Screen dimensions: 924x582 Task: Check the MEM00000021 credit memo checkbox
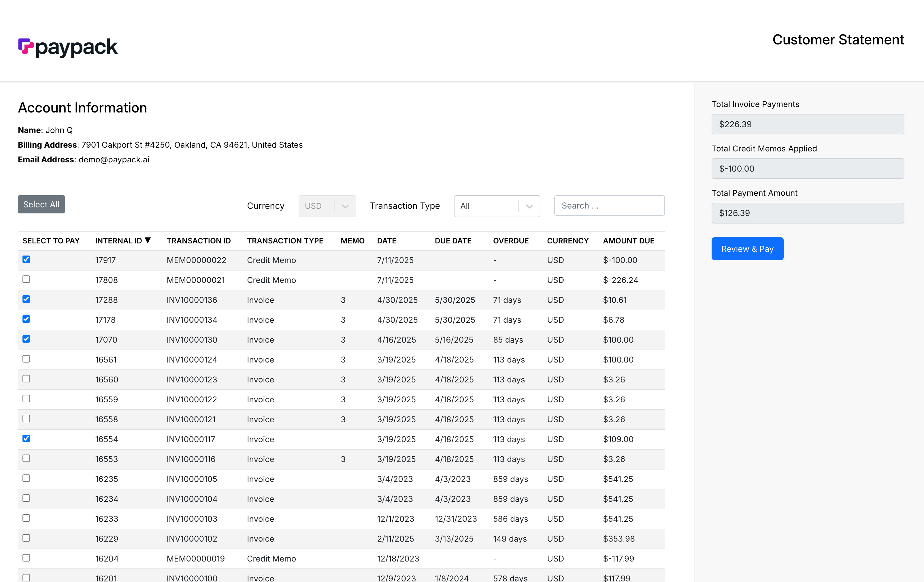(x=26, y=279)
